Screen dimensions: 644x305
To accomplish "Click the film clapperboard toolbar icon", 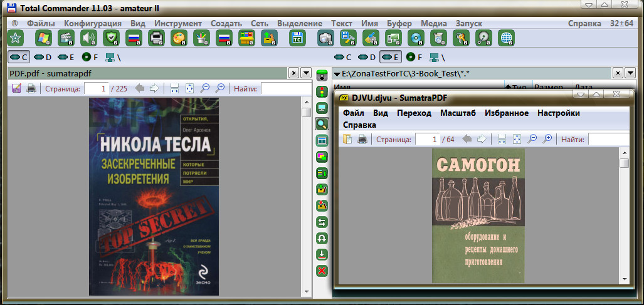I will 66,38.
